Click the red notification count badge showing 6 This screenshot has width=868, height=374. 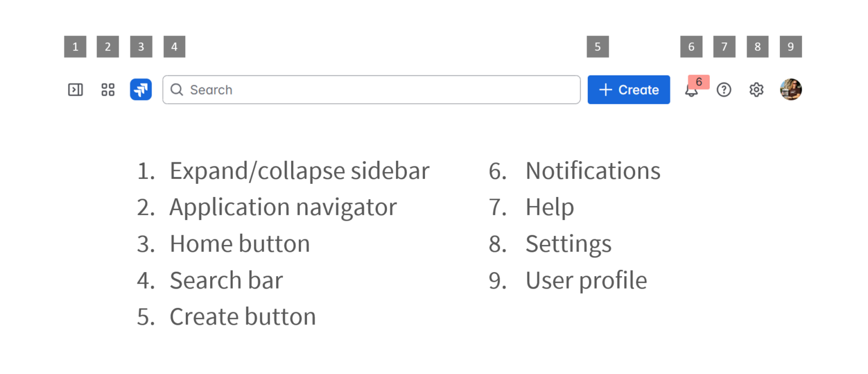click(x=699, y=82)
